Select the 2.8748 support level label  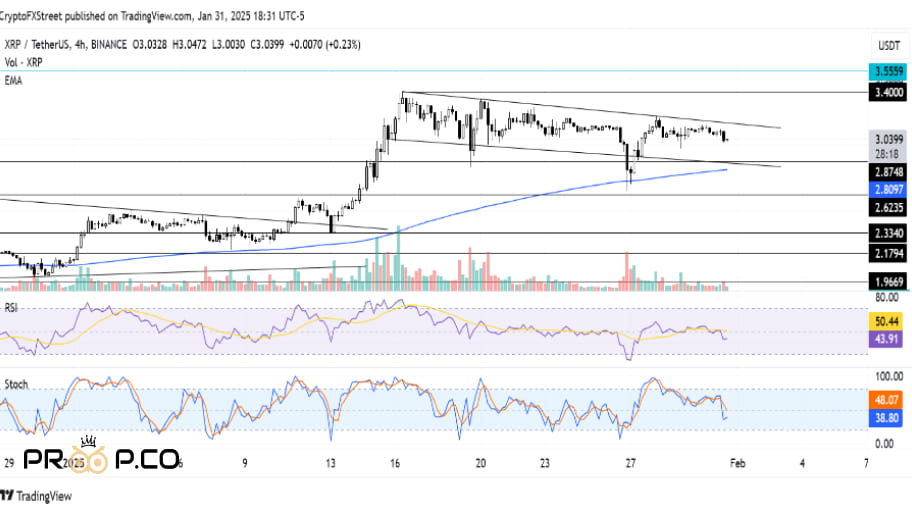pos(888,172)
